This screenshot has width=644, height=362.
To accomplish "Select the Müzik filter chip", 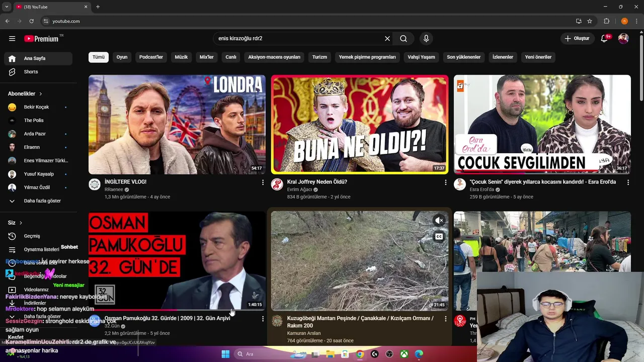I will pos(181,57).
